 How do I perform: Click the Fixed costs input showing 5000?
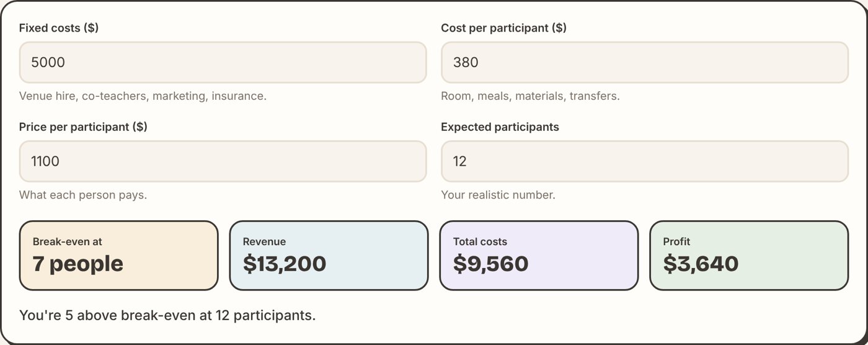223,62
